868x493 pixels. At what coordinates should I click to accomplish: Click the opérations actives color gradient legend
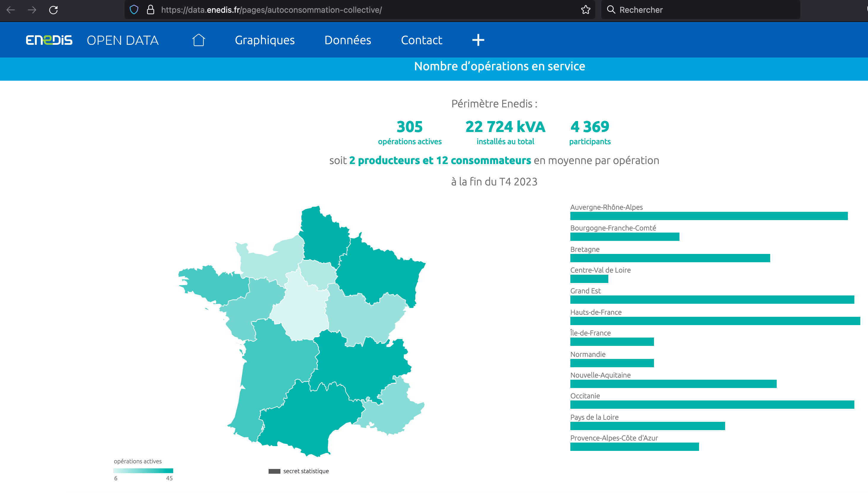143,471
